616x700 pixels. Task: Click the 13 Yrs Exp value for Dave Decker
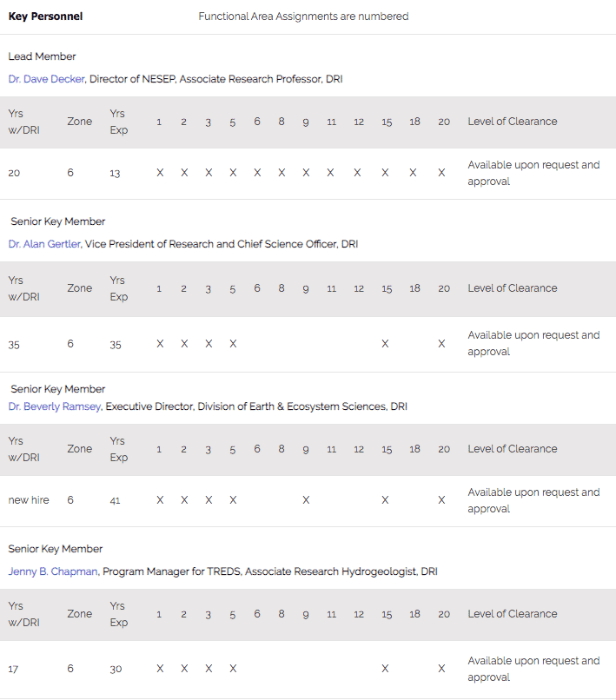point(115,174)
